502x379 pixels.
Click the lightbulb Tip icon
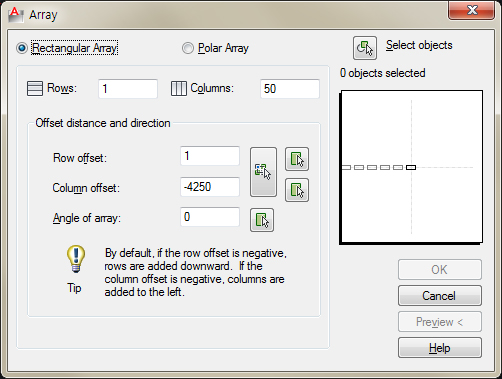click(x=76, y=259)
